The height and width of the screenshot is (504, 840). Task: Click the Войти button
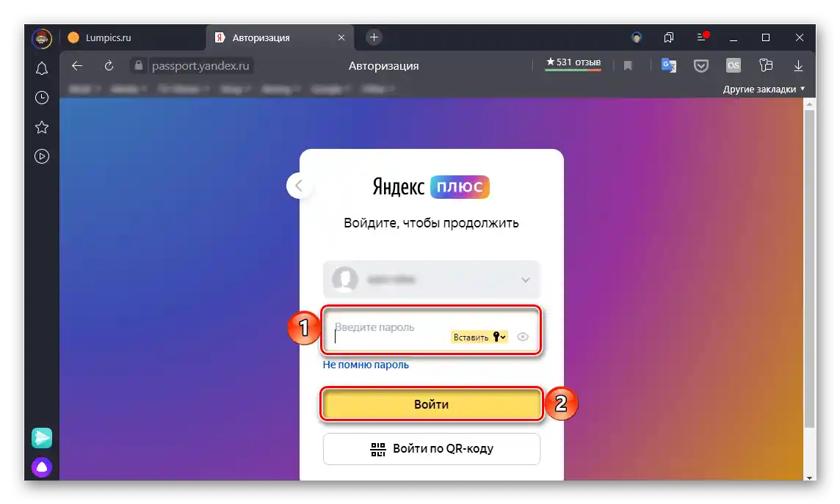431,404
